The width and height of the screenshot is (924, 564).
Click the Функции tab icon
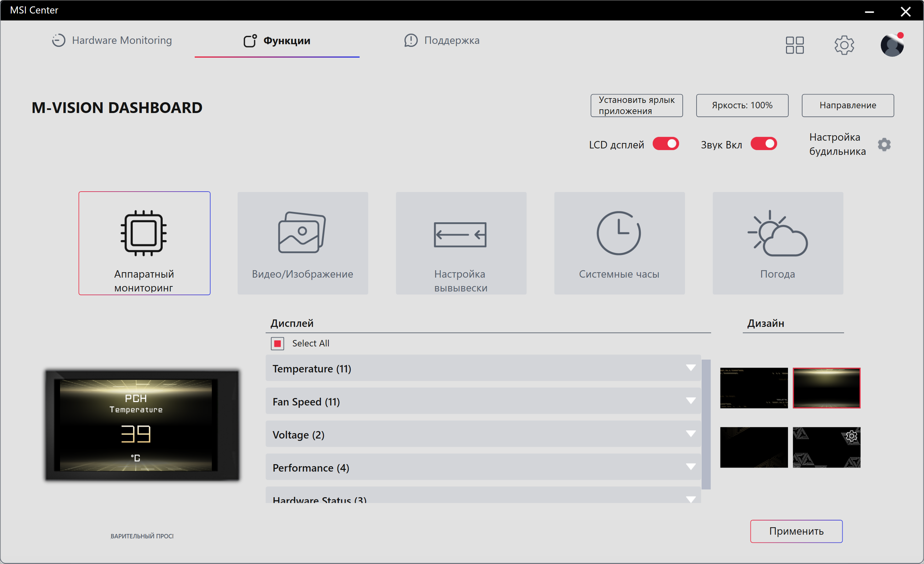(x=250, y=40)
